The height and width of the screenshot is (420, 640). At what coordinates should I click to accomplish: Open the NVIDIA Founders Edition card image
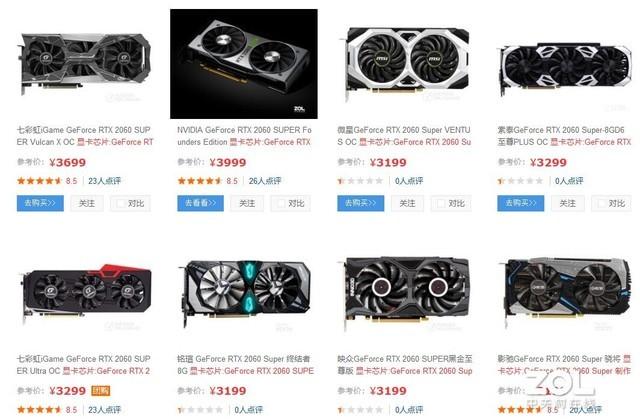click(244, 64)
